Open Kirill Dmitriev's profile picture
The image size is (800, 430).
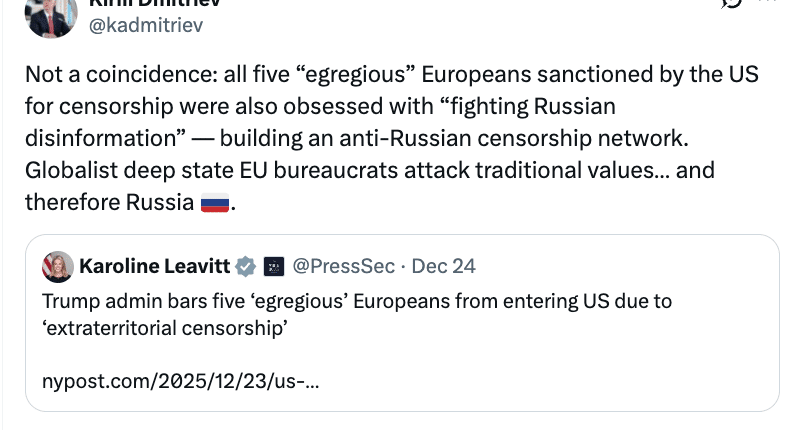(50, 14)
